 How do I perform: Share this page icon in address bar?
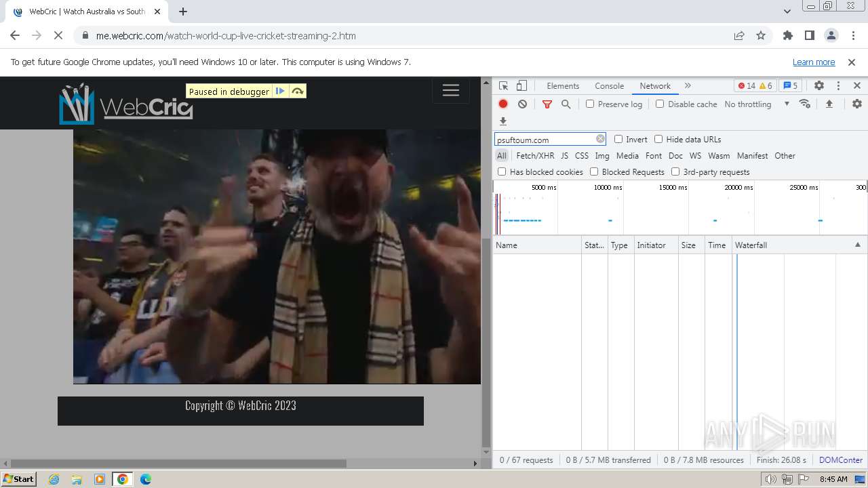tap(739, 35)
